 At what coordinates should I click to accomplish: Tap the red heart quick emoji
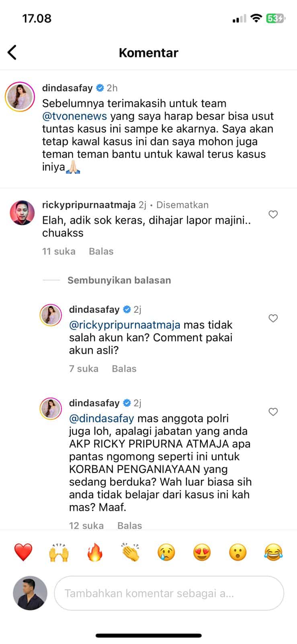23,552
